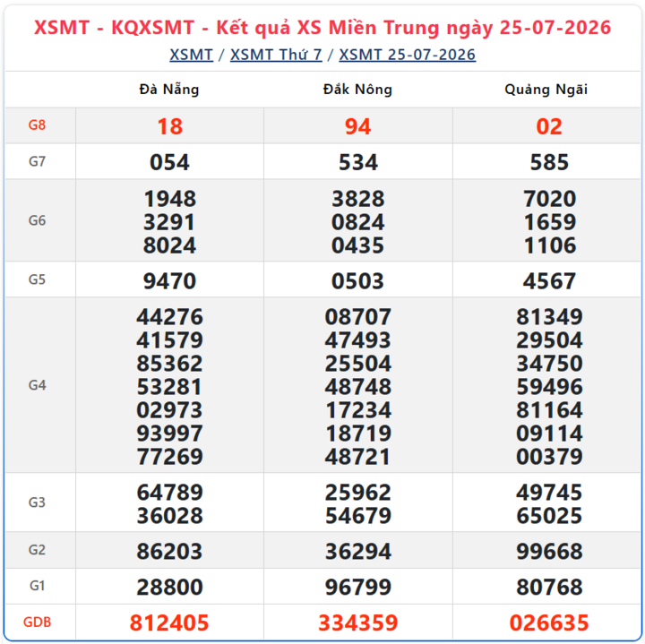
Task: Select G4 number 00379
Action: pos(549,457)
